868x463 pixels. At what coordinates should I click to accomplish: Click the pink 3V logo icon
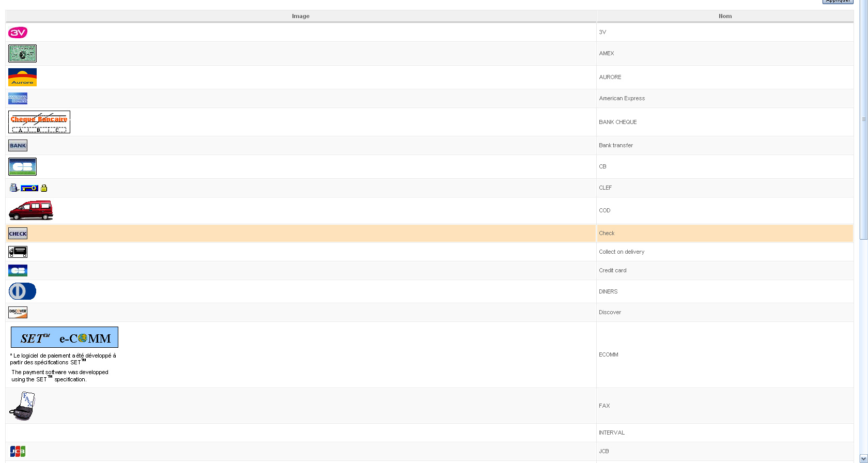(x=18, y=33)
